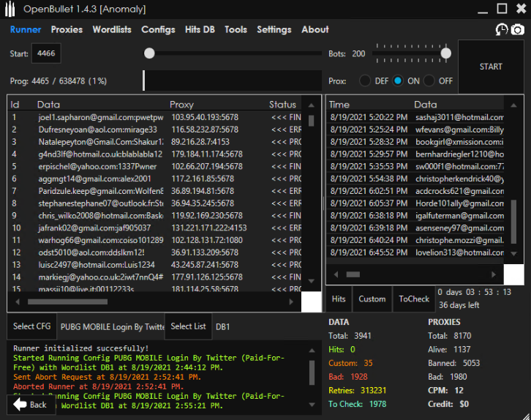Click the 'To Check: 1978' statistic
This screenshot has height=420, width=531.
click(357, 404)
